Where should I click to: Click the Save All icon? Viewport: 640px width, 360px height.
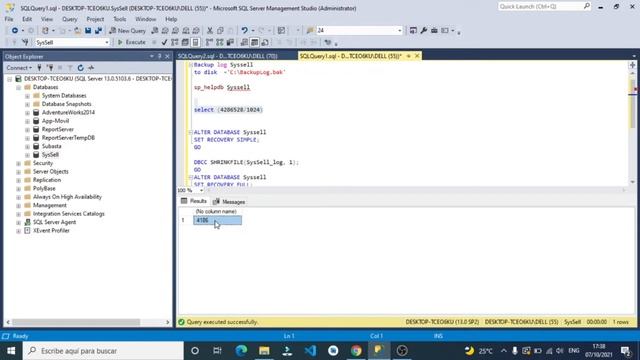point(98,31)
